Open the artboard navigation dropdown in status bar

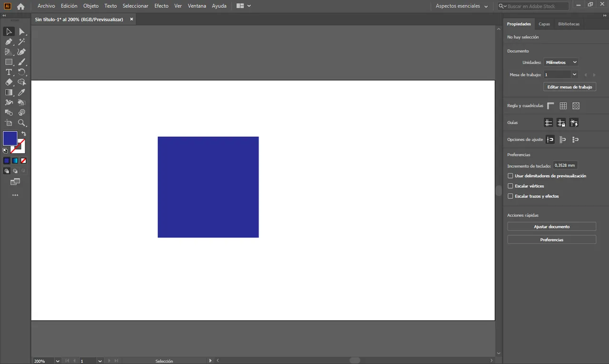100,361
